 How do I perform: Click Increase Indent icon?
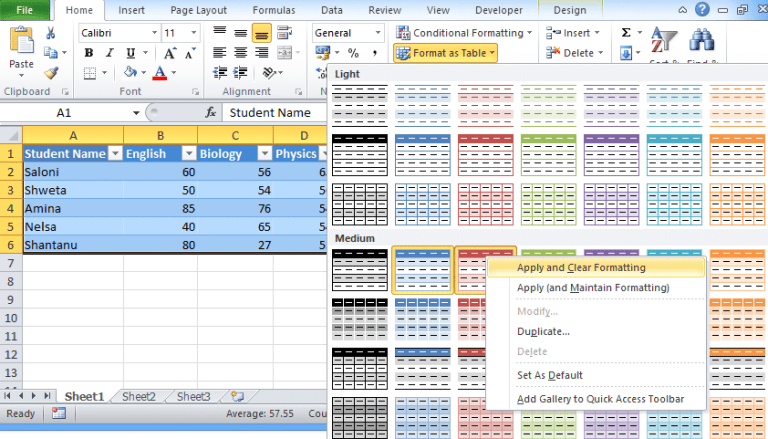240,73
